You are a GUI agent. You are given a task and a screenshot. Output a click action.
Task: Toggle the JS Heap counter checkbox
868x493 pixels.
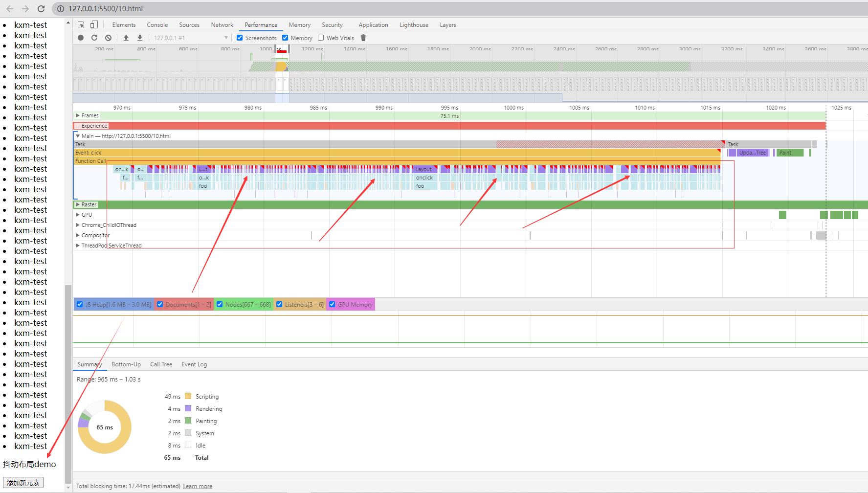click(x=80, y=304)
